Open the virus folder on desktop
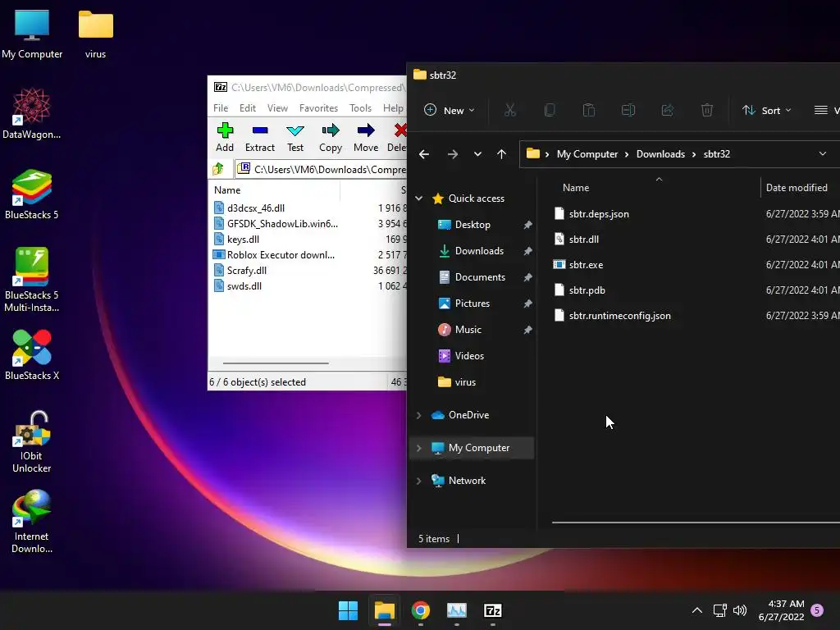This screenshot has height=630, width=840. pos(96,34)
